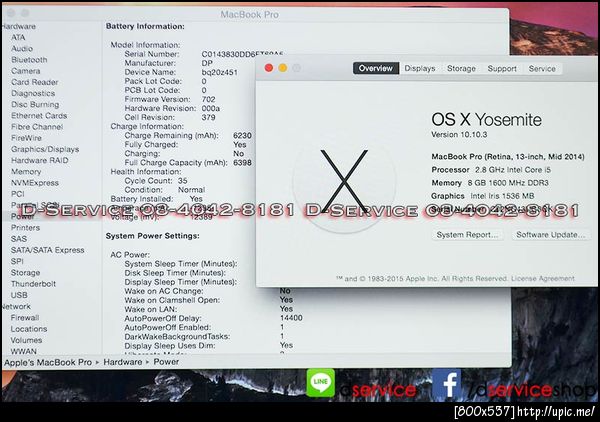
Task: Collapse the Network section header
Action: pos(16,306)
